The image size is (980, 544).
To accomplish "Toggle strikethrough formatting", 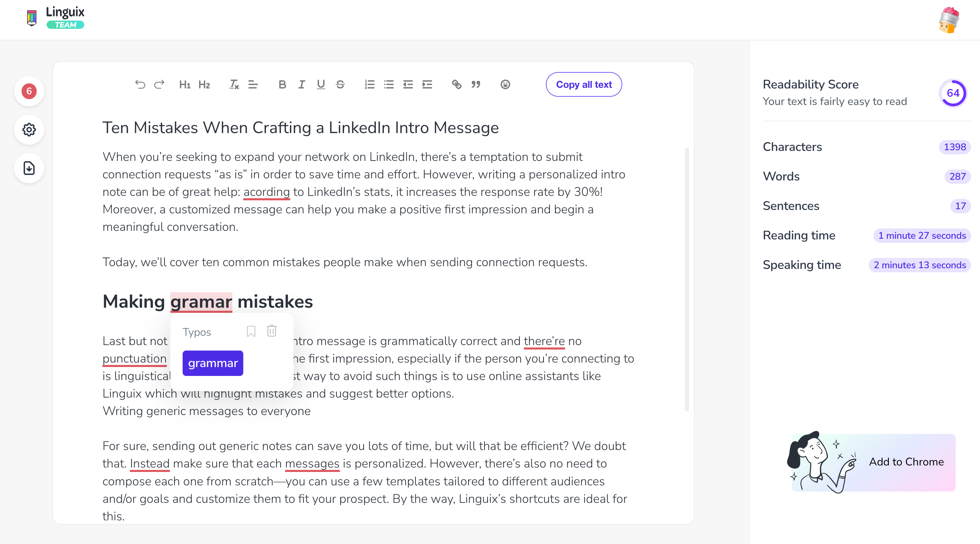I will coord(340,84).
